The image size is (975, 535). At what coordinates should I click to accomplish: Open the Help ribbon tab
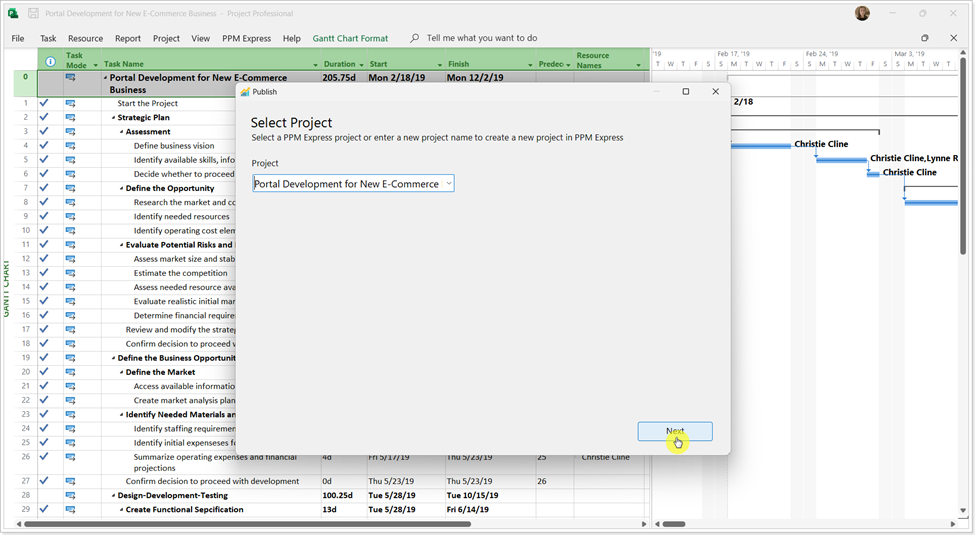[x=291, y=38]
